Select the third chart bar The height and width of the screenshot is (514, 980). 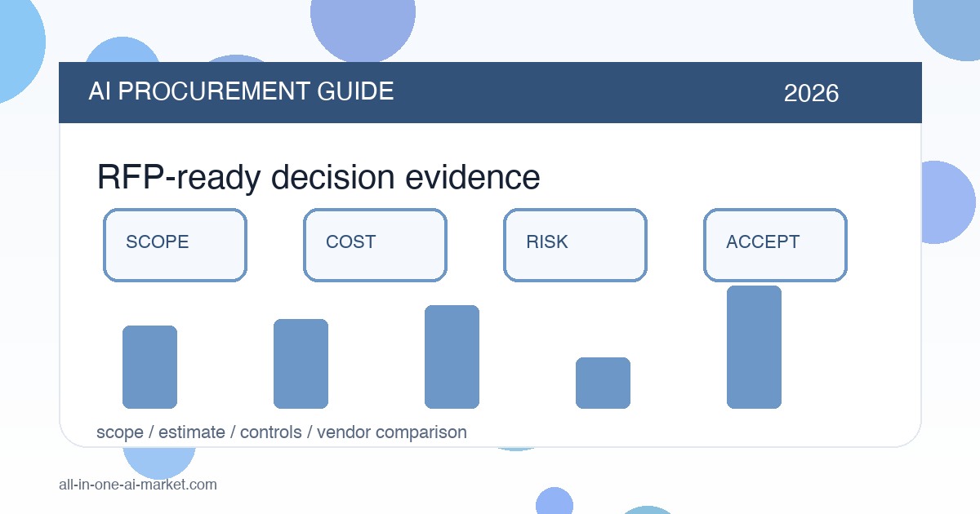click(x=452, y=357)
